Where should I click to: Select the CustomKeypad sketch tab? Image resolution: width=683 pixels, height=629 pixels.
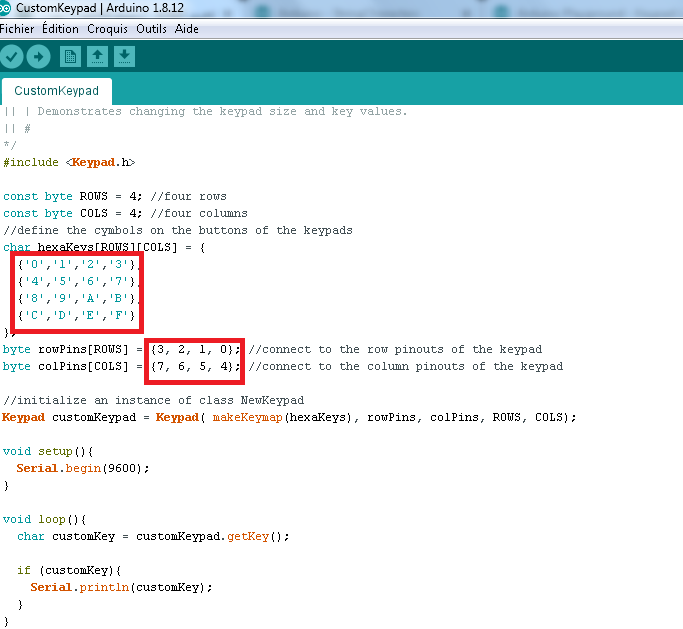pos(56,91)
